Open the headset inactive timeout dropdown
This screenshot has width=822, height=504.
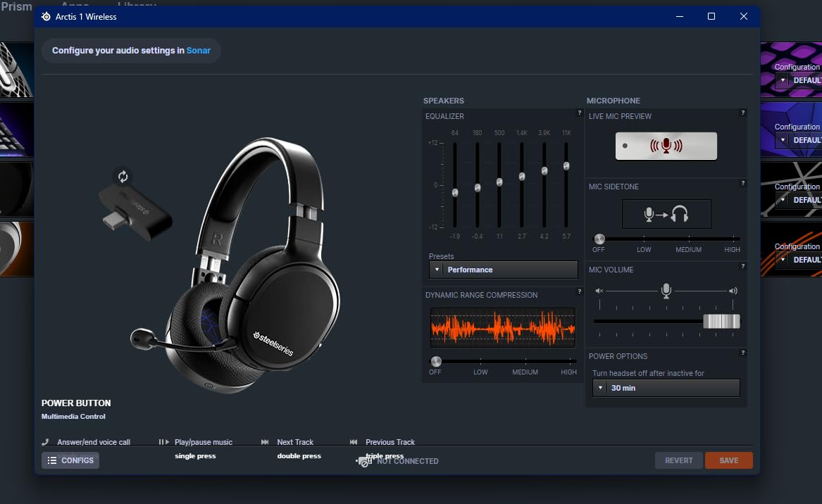(666, 389)
